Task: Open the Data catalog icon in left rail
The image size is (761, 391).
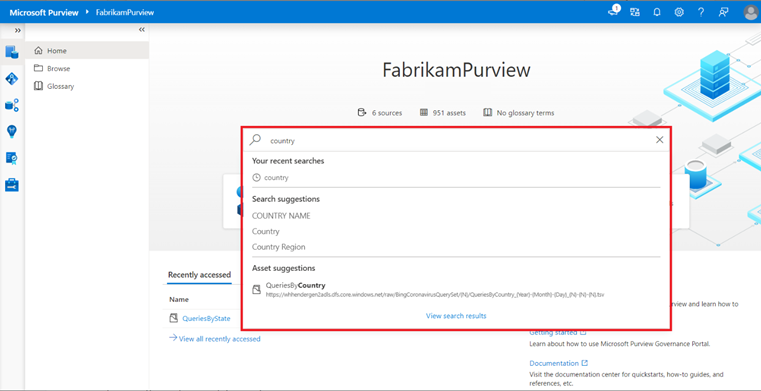Action: click(12, 51)
